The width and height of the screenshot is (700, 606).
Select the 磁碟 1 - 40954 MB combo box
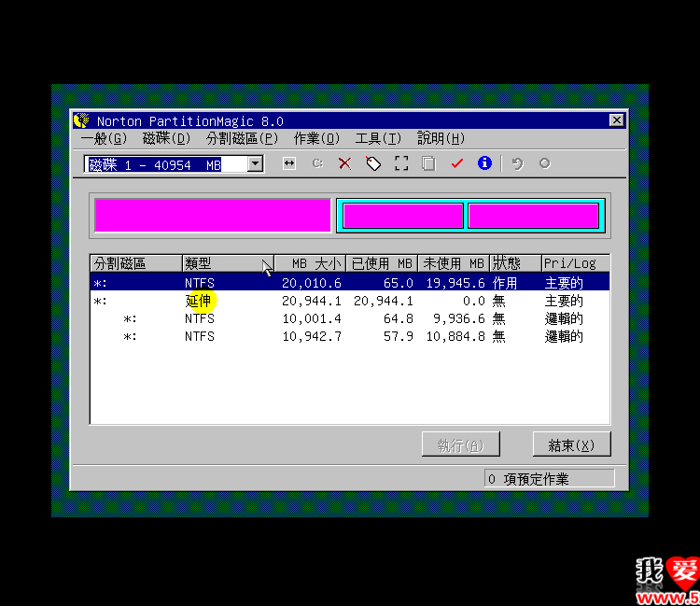174,164
